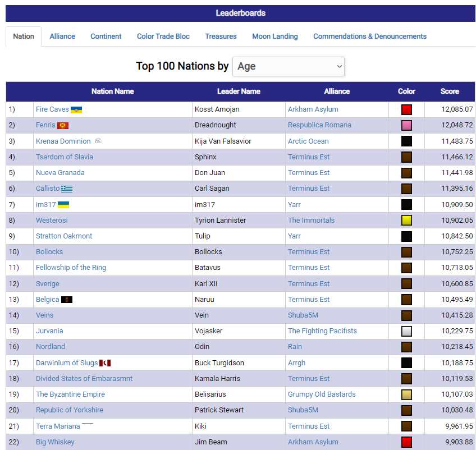Select the Nation tab

[24, 36]
